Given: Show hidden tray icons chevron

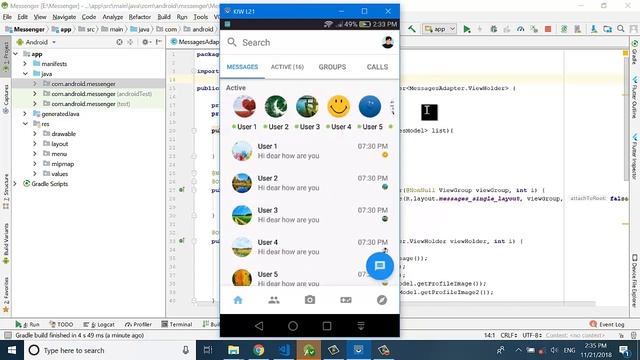Looking at the screenshot, I should pos(518,350).
